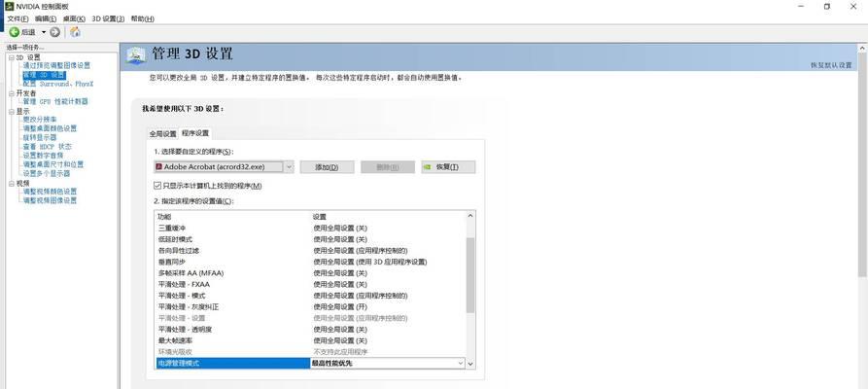Open the 帮助(H) menu
868x389 pixels.
click(x=142, y=18)
